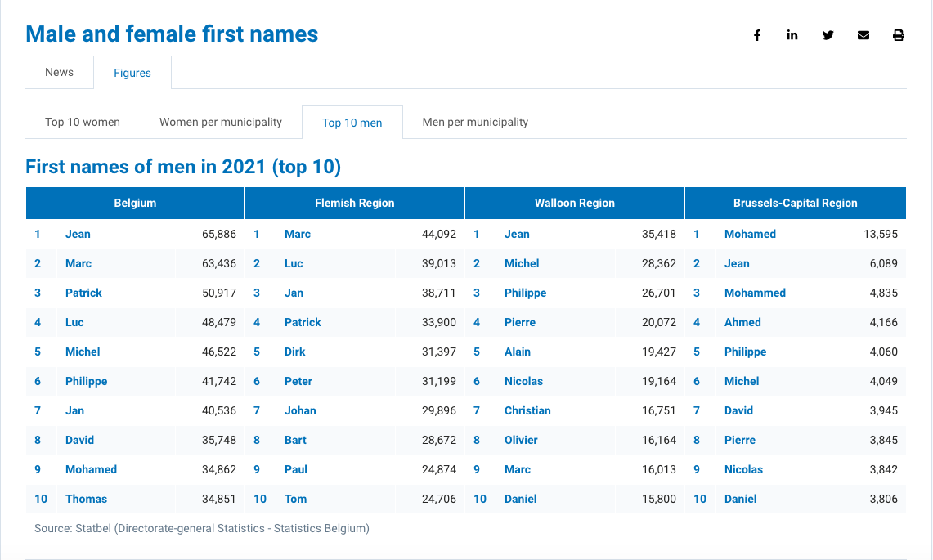Share page on Facebook icon
The height and width of the screenshot is (560, 933).
pyautogui.click(x=757, y=35)
